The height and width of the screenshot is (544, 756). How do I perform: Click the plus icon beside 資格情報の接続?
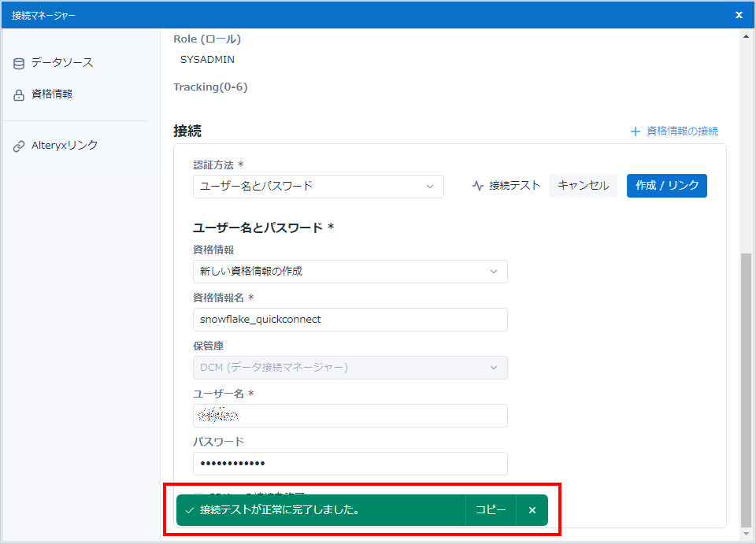[636, 131]
